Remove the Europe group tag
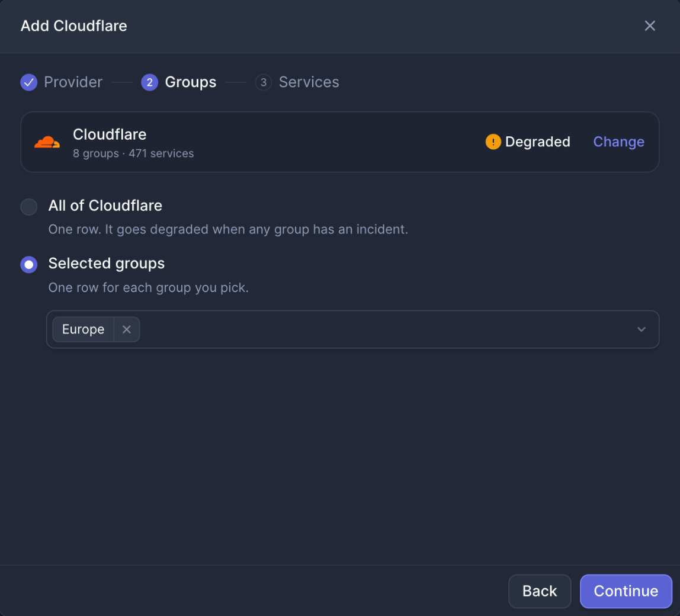Screen dimensions: 680x616 pos(127,329)
